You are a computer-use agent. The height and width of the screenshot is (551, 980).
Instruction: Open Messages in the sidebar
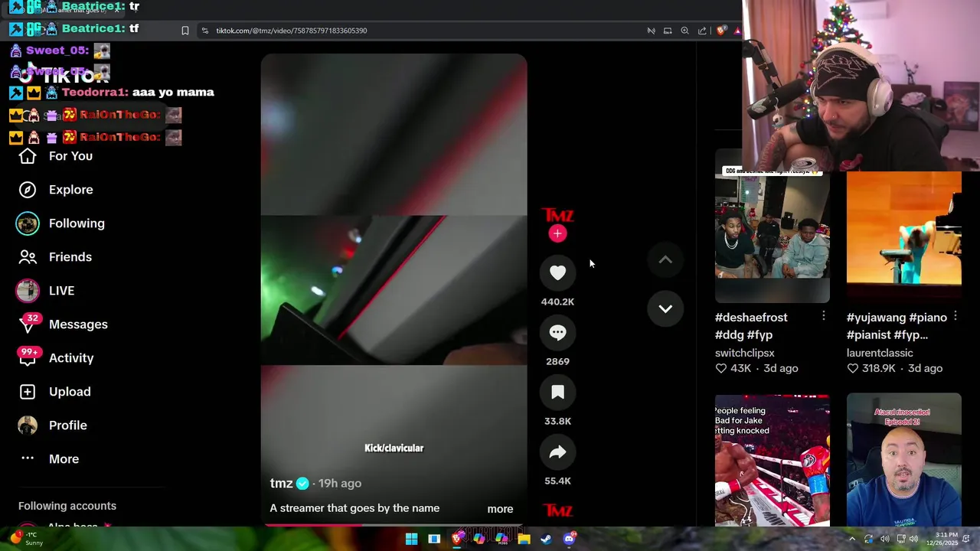[78, 324]
